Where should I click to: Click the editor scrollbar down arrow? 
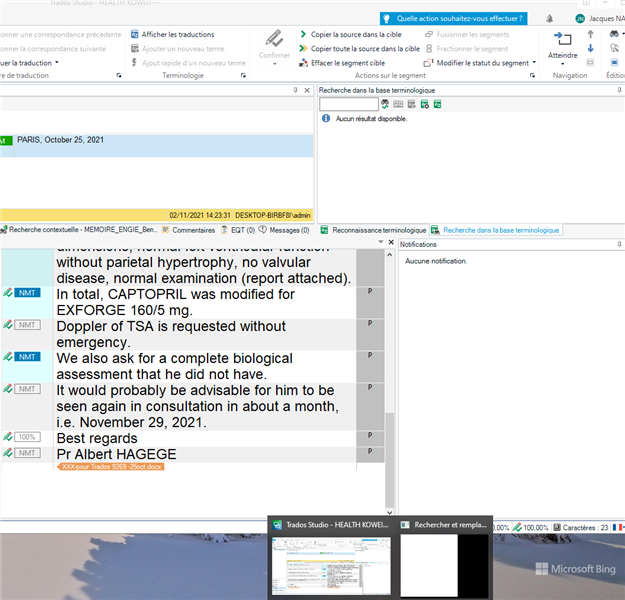tap(389, 513)
